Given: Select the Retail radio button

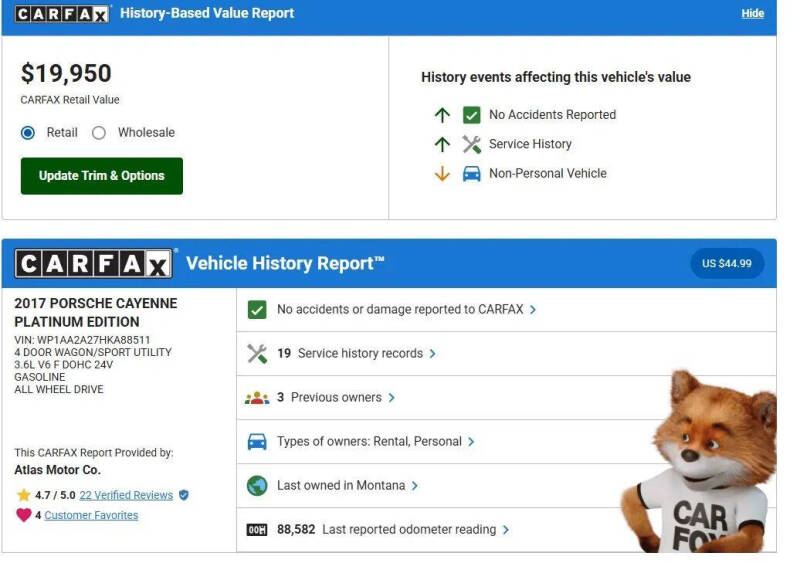Looking at the screenshot, I should tap(28, 133).
